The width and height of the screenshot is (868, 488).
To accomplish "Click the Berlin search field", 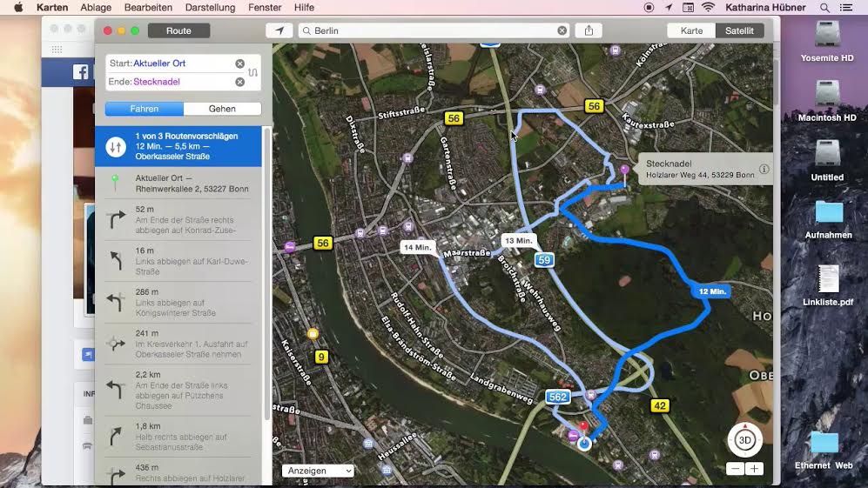I will click(434, 30).
